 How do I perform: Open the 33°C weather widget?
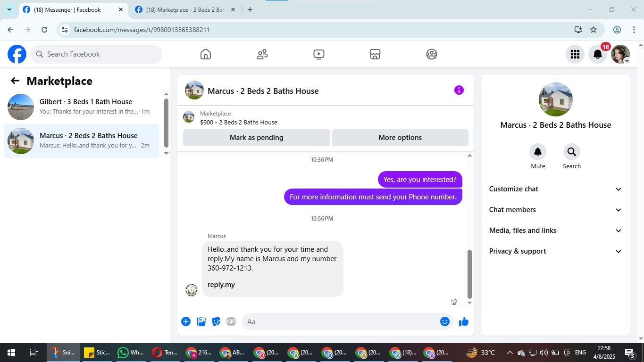pyautogui.click(x=481, y=353)
